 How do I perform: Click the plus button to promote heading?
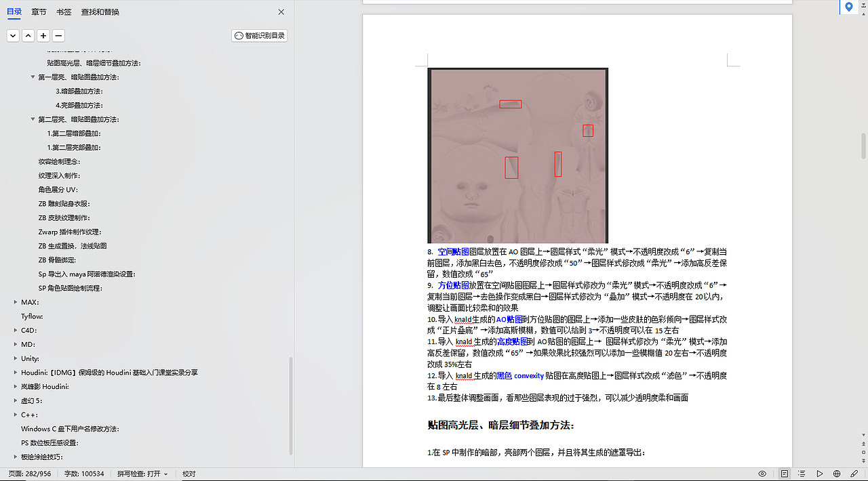point(43,36)
